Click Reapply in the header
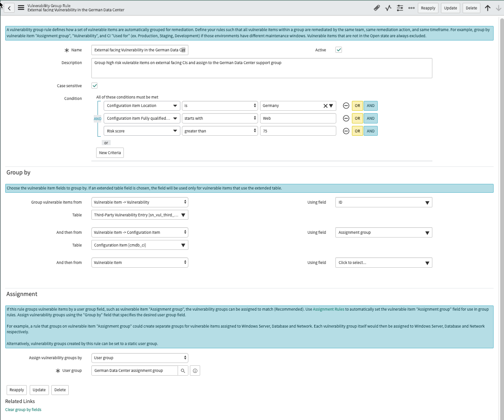The height and width of the screenshot is (420, 504). 428,8
